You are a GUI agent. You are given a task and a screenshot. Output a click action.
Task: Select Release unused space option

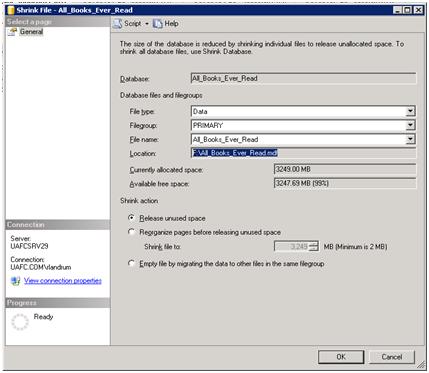point(132,218)
